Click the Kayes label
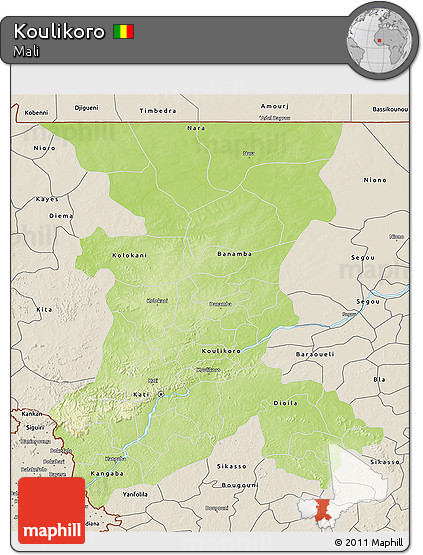Image resolution: width=423 pixels, height=555 pixels. coord(47,199)
